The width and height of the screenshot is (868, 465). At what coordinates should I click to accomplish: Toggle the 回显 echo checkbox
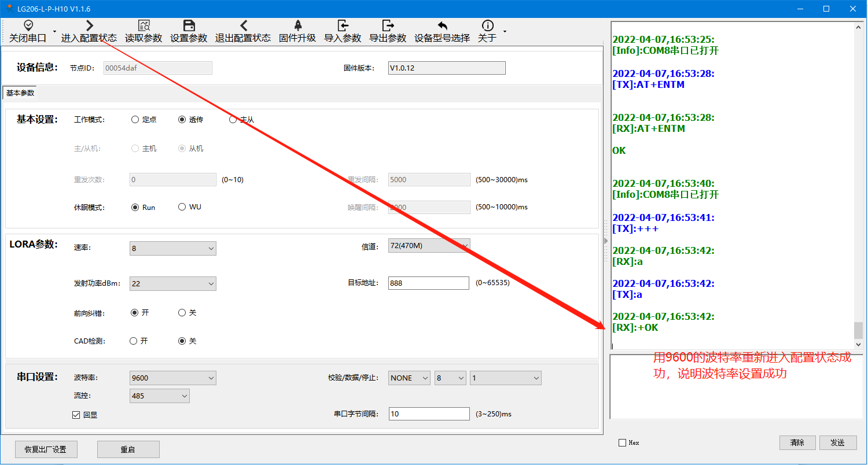(76, 415)
